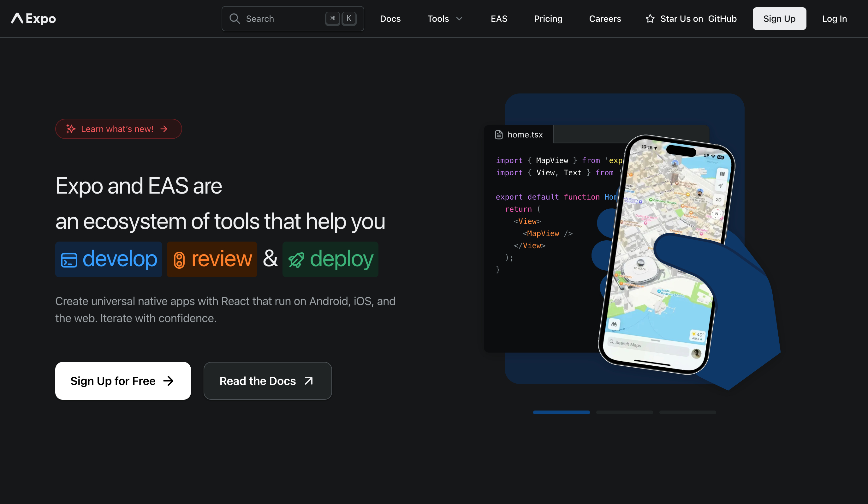Click Sign Up for Free button
Screen dimensions: 868x504
point(123,381)
